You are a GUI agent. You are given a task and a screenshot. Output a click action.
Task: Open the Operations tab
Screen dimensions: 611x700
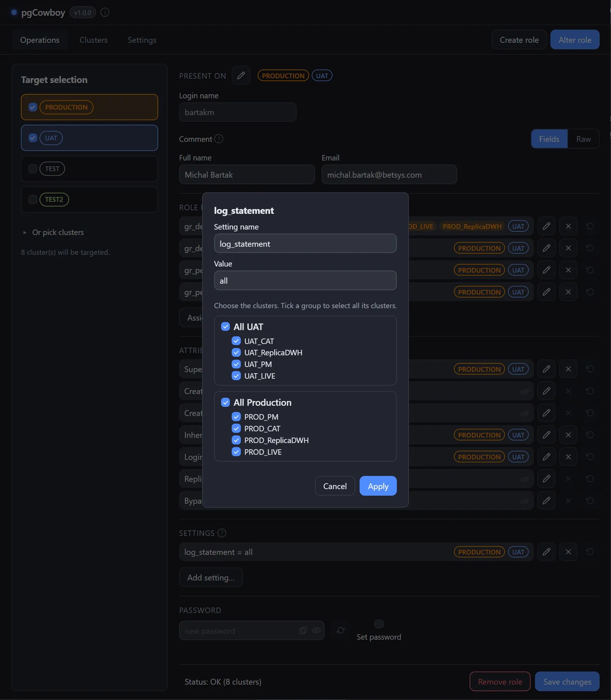[40, 40]
